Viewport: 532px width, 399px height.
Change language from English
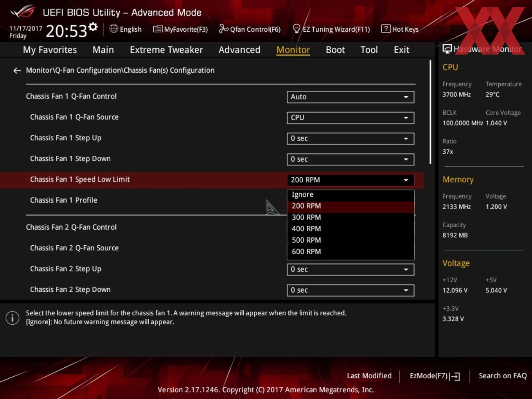tap(131, 29)
